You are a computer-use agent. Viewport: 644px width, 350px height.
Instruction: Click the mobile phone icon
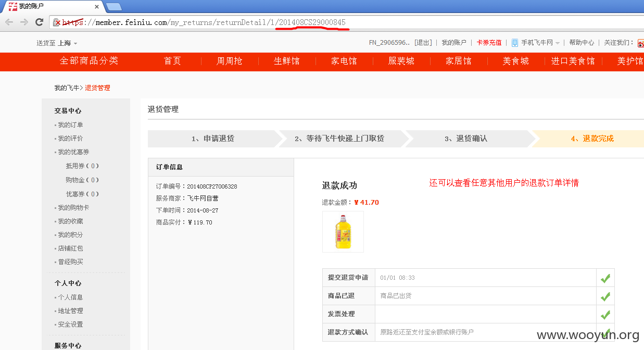[515, 43]
